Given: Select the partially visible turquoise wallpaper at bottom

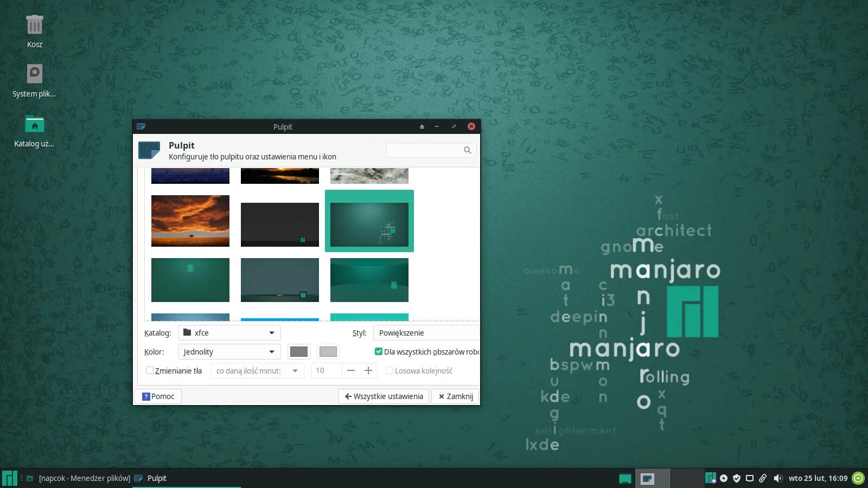Looking at the screenshot, I should pos(369,317).
